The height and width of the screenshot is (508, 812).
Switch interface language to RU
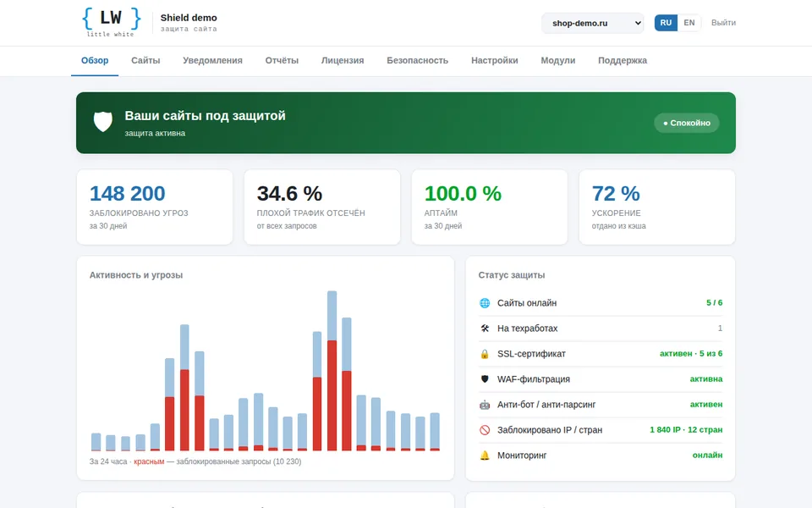[666, 23]
